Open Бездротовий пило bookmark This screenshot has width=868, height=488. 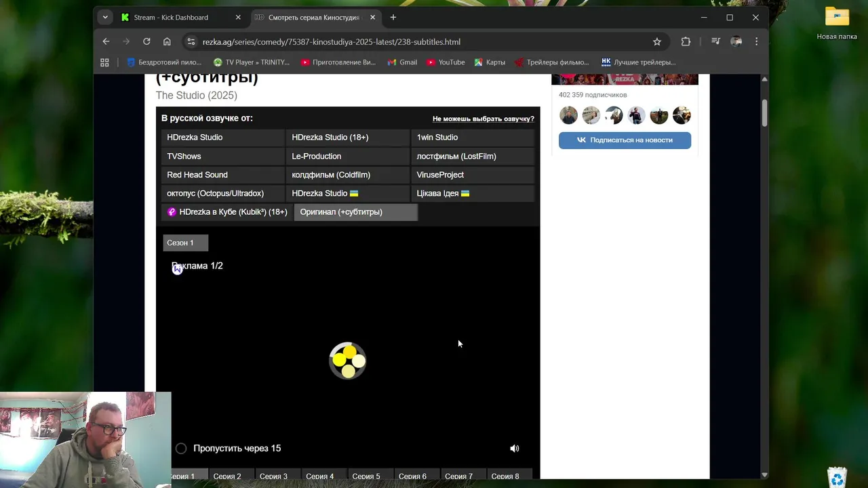164,62
